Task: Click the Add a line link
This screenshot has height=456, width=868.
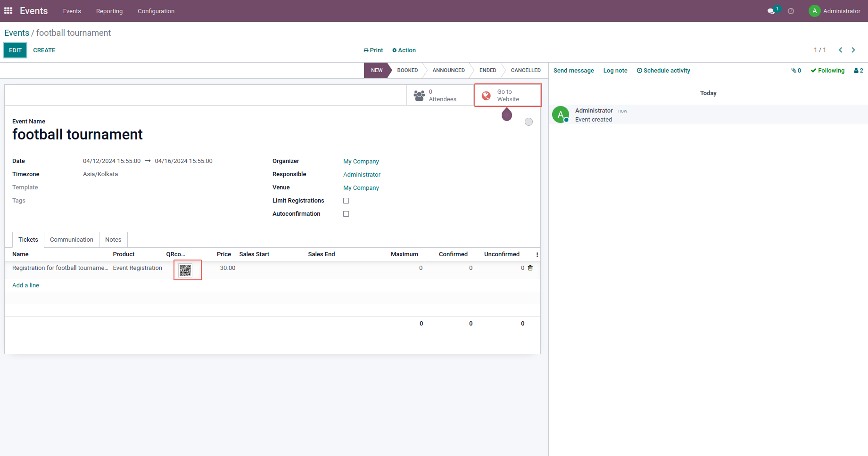Action: (26, 285)
